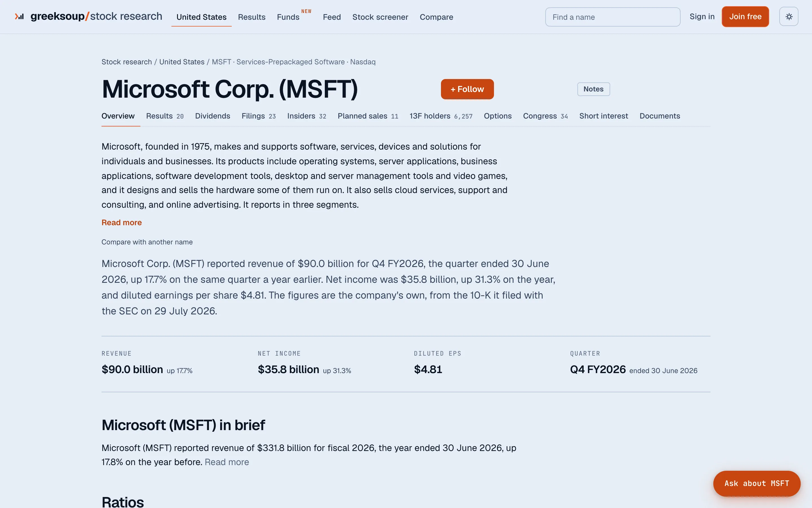Click the $35.8 billion net income figure
The height and width of the screenshot is (508, 812).
pos(288,370)
